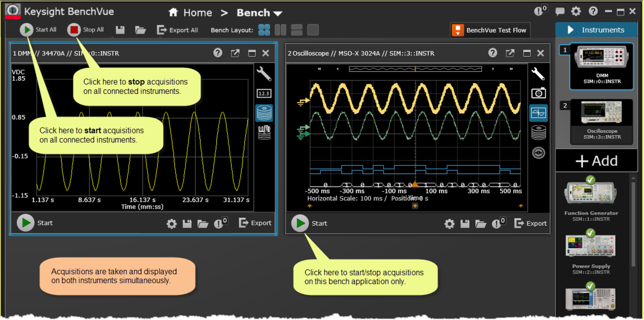Click the Start All acquisitions button

[x=27, y=30]
